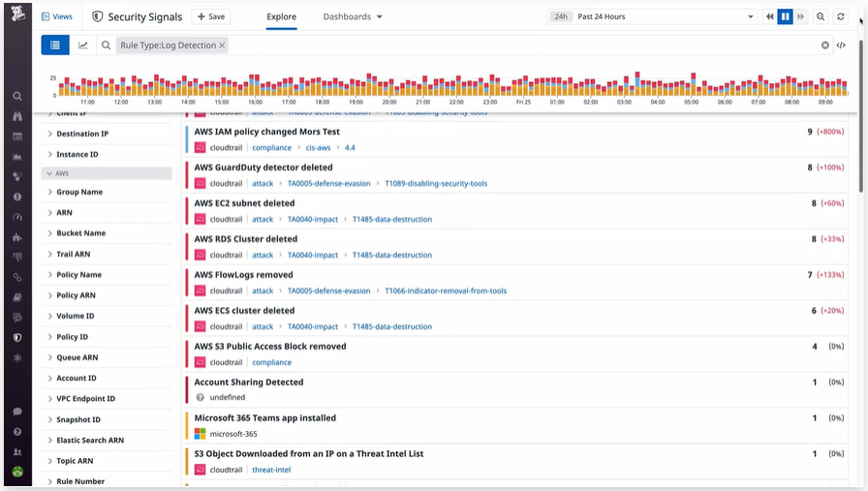Open the Dashboards dropdown menu

pyautogui.click(x=353, y=16)
